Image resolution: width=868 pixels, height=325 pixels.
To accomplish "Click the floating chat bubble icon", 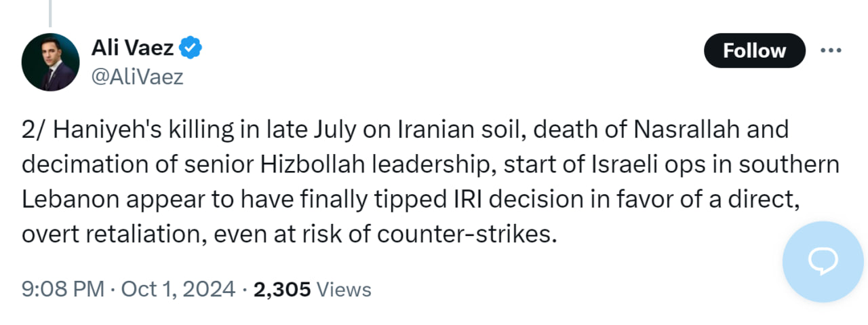I will (x=823, y=261).
